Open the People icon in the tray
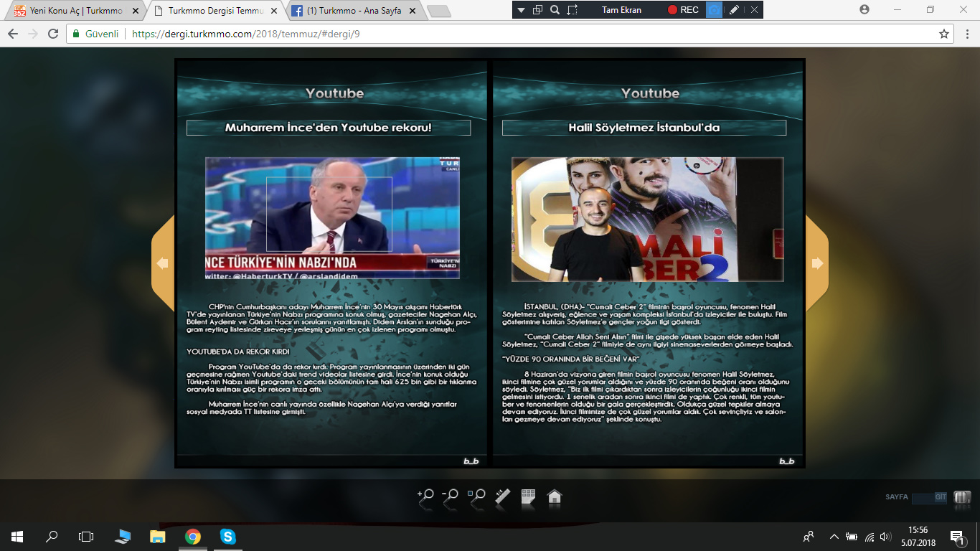Image resolution: width=980 pixels, height=551 pixels. 809,536
